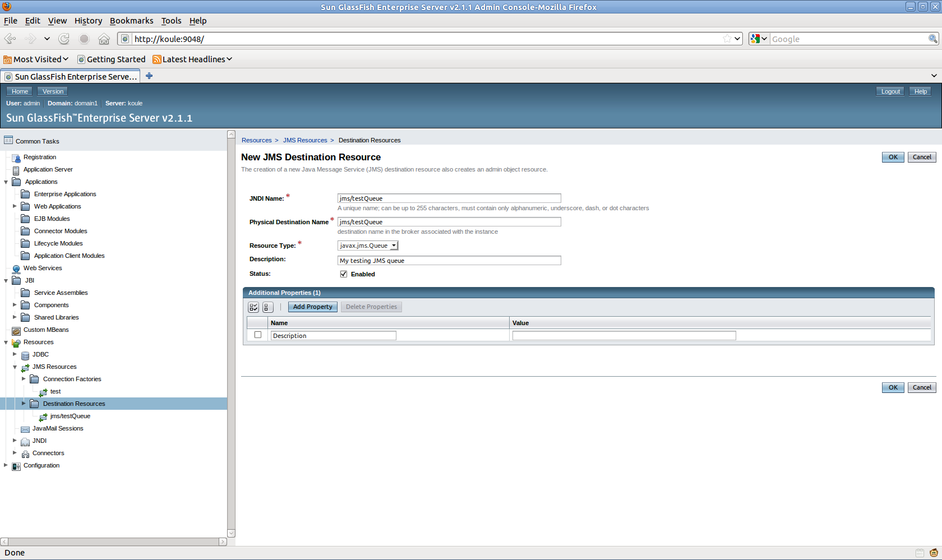
Task: Select all property rows using select-all icon
Action: [x=253, y=307]
